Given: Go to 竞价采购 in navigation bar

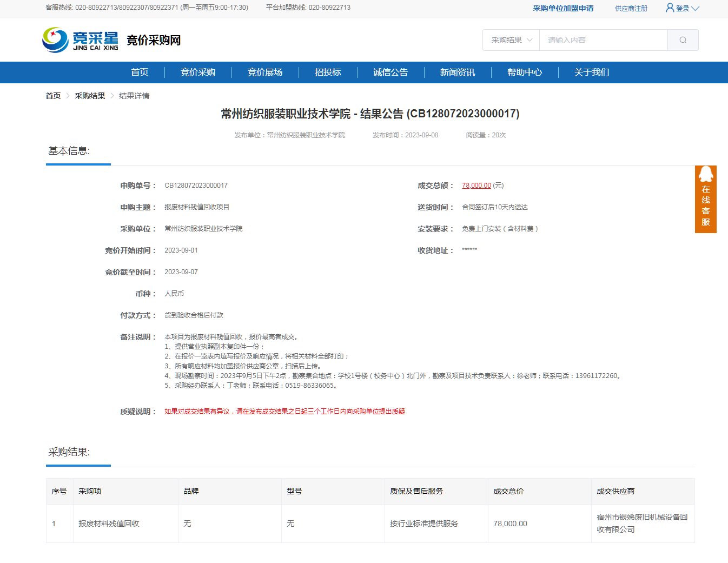Looking at the screenshot, I should click(x=198, y=72).
